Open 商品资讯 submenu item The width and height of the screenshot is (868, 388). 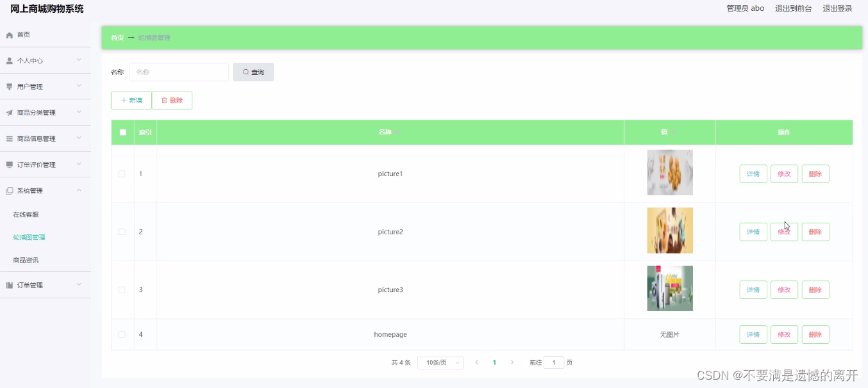pyautogui.click(x=45, y=261)
